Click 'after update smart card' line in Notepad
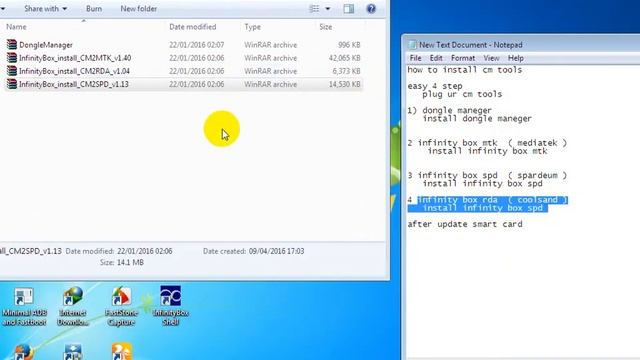This screenshot has height=360, width=640. [464, 224]
